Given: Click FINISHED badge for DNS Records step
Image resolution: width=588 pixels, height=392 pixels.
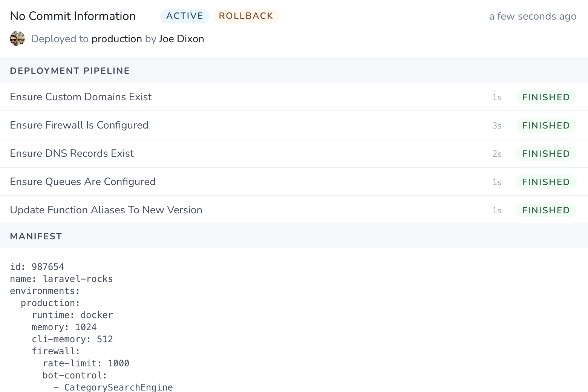Looking at the screenshot, I should coord(546,154).
